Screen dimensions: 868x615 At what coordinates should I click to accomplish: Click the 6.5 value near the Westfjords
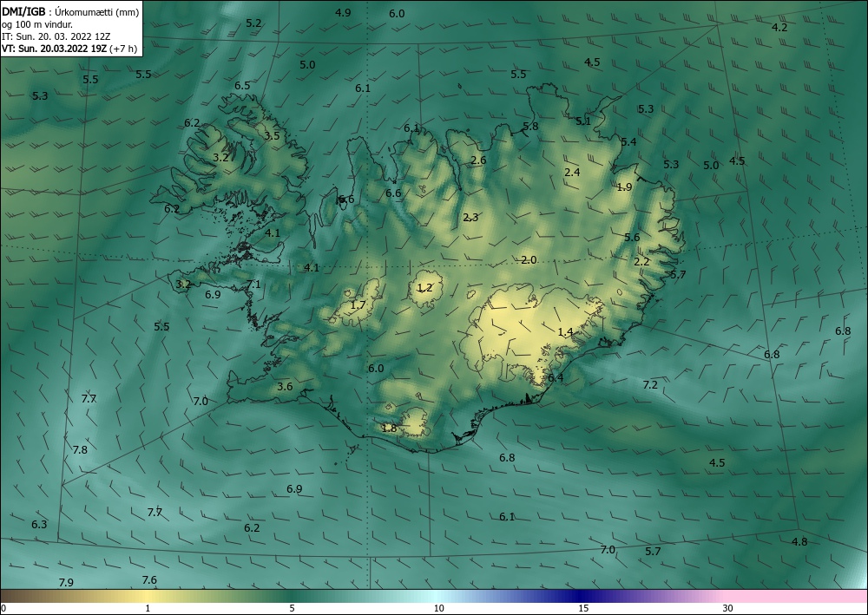(242, 85)
